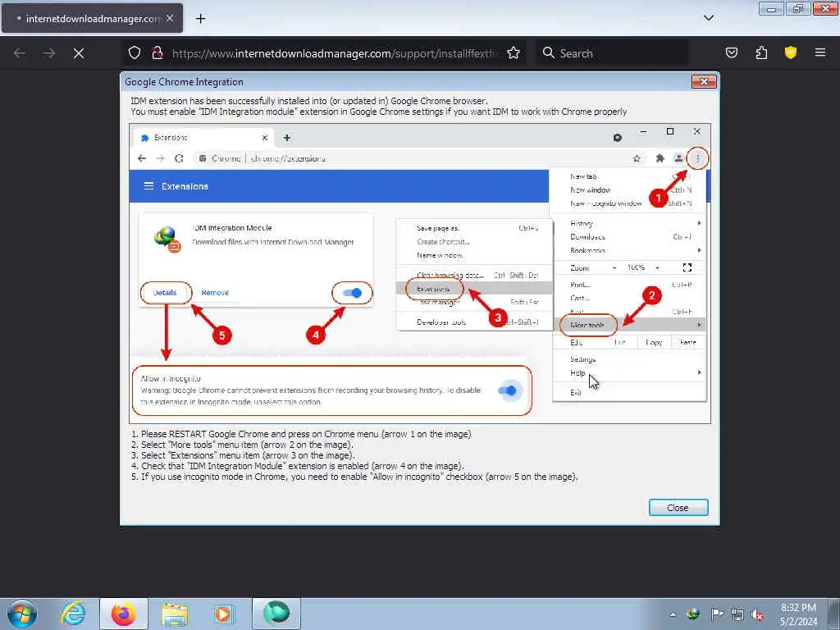Open the Windows Start menu
The width and height of the screenshot is (840, 630).
22,614
